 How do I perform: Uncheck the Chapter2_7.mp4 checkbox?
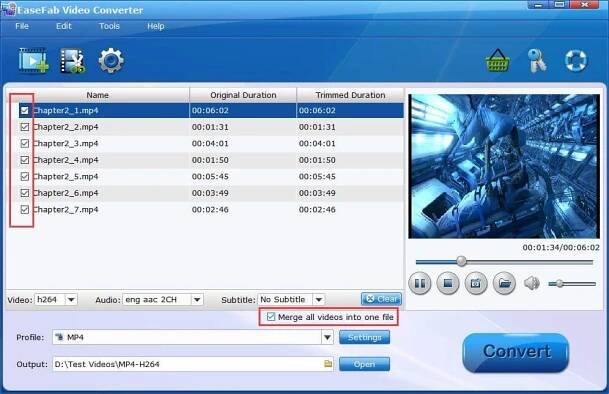click(24, 210)
